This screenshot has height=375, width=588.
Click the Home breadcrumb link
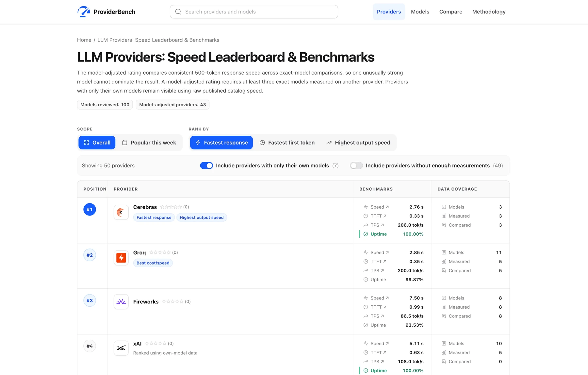click(x=84, y=40)
